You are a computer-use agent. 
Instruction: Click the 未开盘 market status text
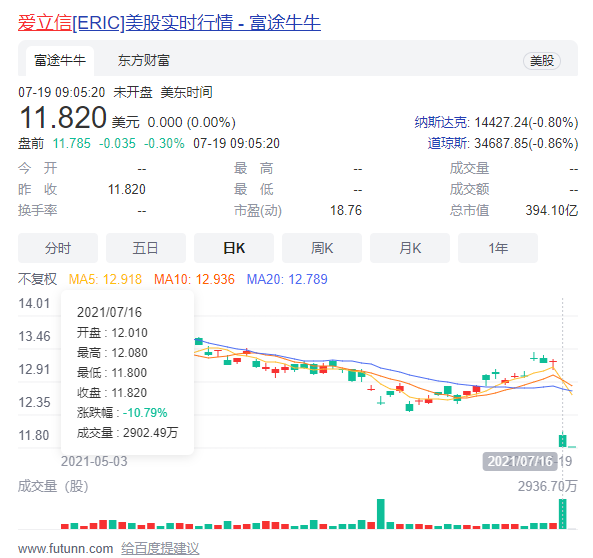pyautogui.click(x=133, y=92)
